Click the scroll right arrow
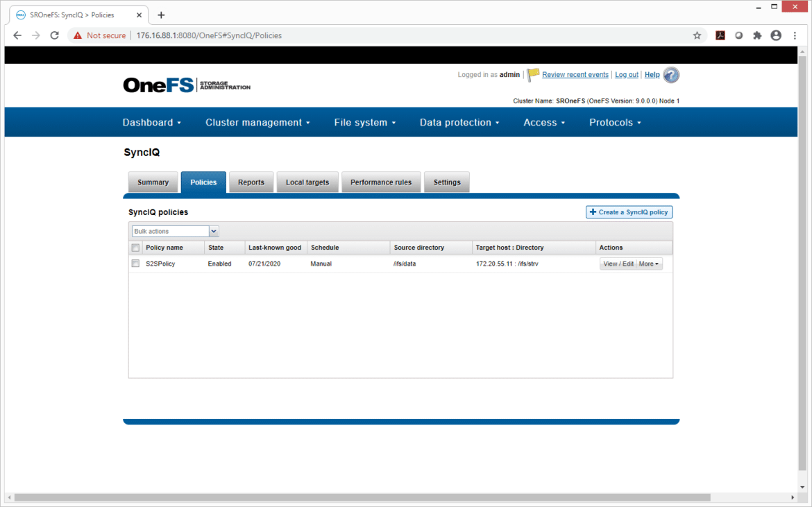Viewport: 812px width, 507px height. 793,497
